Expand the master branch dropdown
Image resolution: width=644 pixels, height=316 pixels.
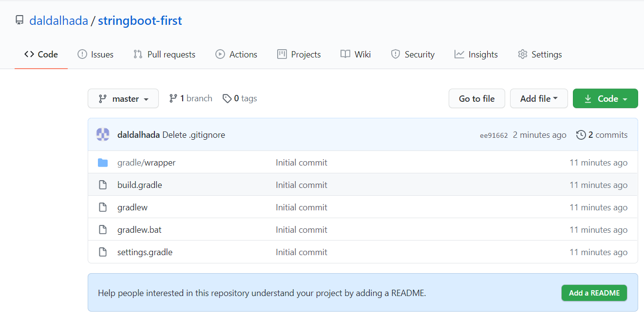click(123, 98)
